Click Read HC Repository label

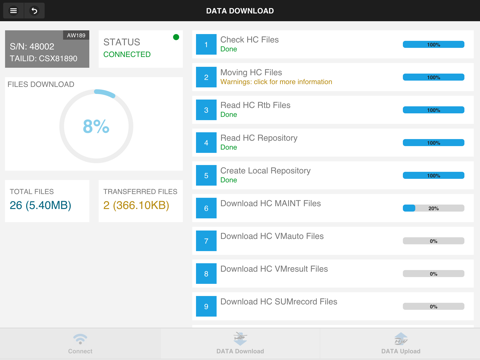click(x=259, y=138)
